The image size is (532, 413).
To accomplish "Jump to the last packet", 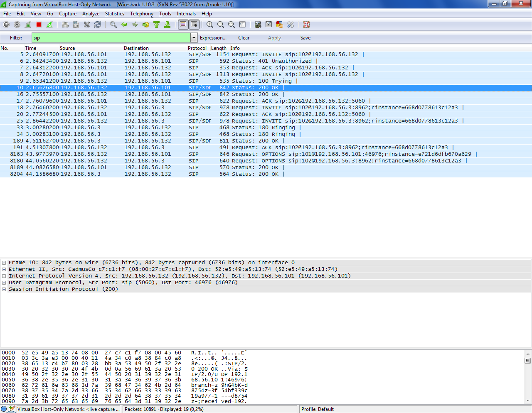I will tap(167, 25).
